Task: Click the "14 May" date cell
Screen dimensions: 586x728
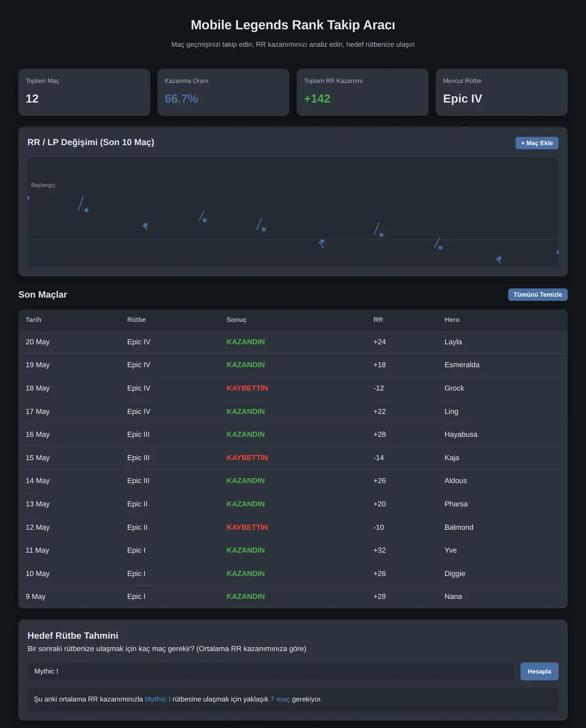Action: 38,481
